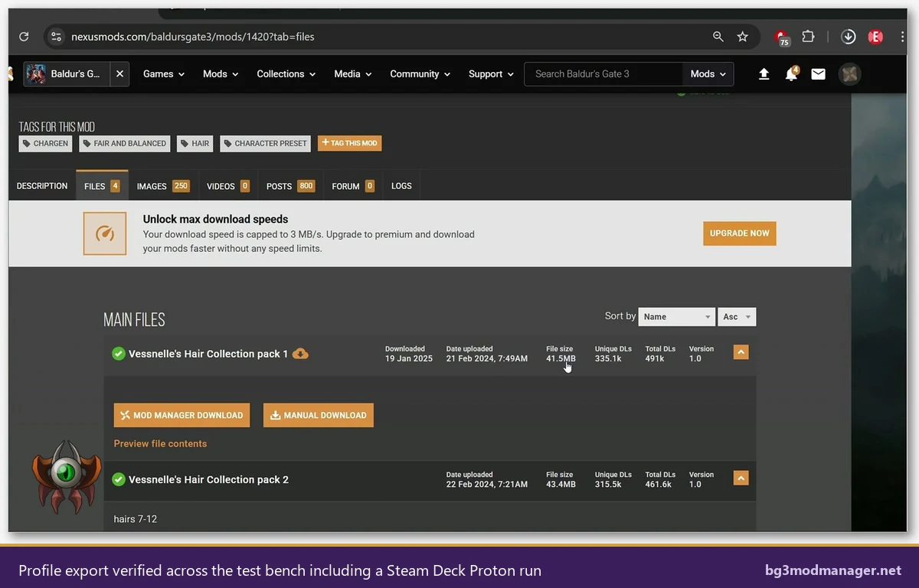The height and width of the screenshot is (588, 919).
Task: Open the Games menu
Action: coord(164,74)
